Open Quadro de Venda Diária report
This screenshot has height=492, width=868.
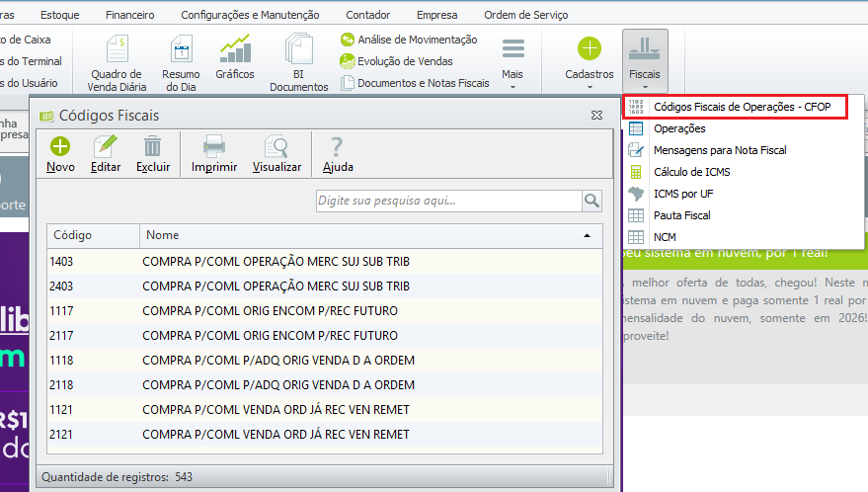tap(117, 62)
